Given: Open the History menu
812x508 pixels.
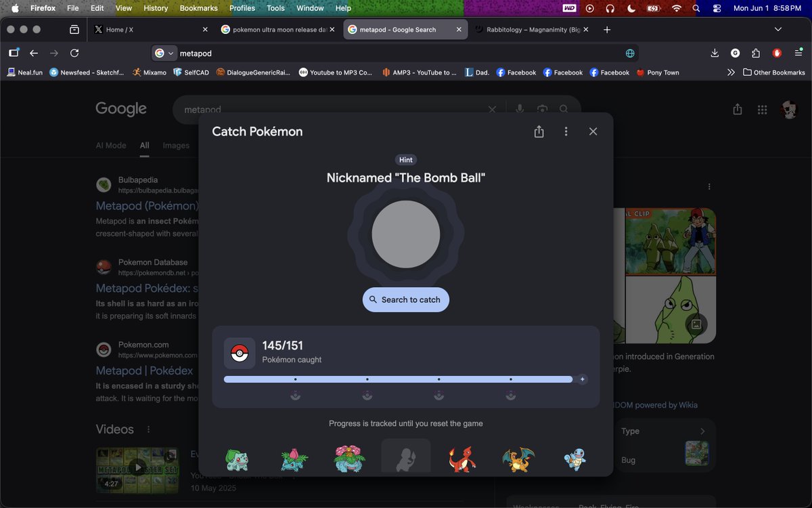Looking at the screenshot, I should 156,8.
